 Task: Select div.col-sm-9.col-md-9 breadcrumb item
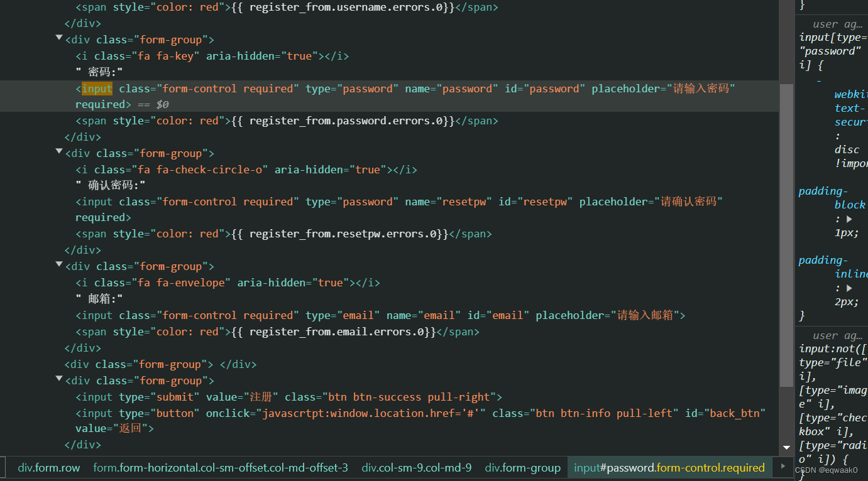click(417, 468)
